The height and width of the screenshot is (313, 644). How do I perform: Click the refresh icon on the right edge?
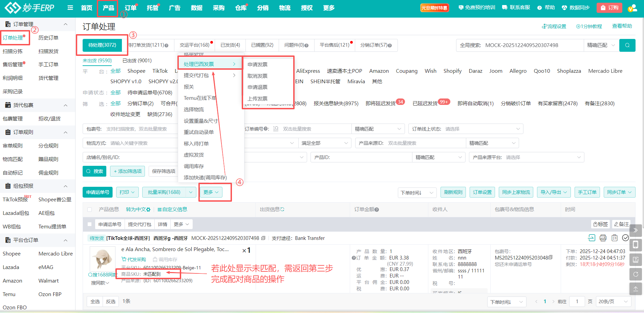click(636, 274)
